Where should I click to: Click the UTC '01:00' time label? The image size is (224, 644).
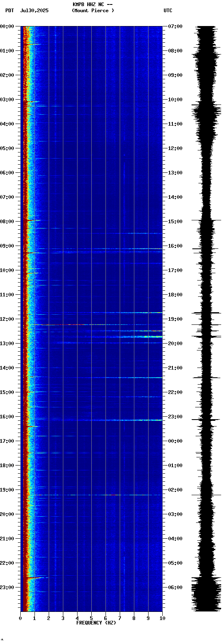click(x=175, y=466)
